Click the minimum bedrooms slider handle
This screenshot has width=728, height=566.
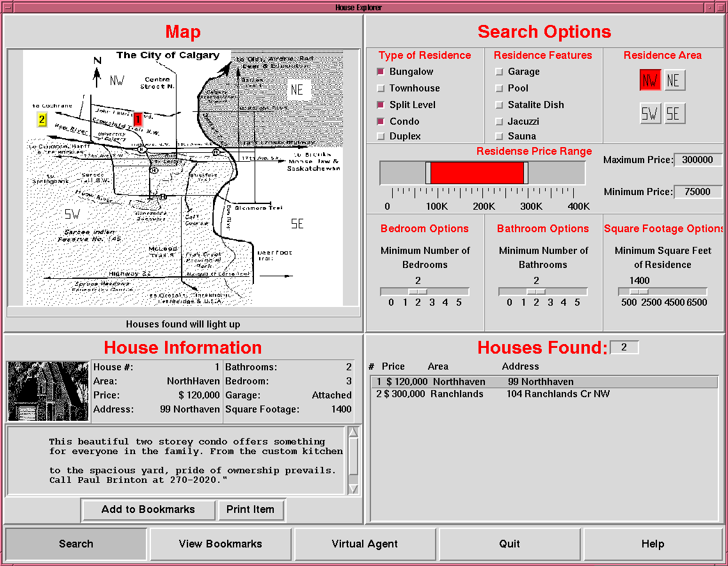point(418,292)
